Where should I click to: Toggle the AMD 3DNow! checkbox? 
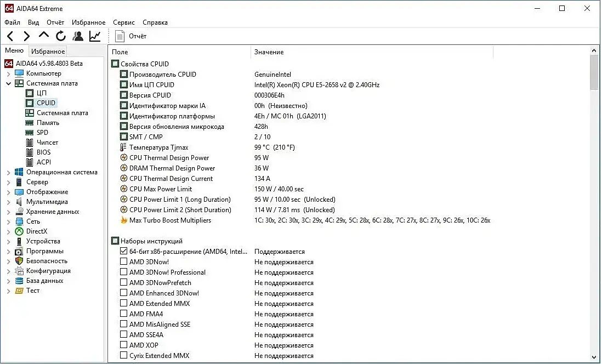pos(123,261)
